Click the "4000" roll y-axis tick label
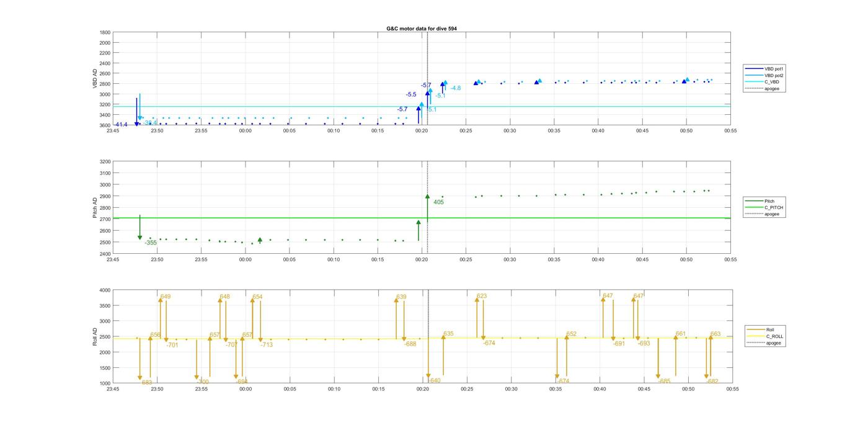This screenshot has width=868, height=430. click(x=104, y=290)
